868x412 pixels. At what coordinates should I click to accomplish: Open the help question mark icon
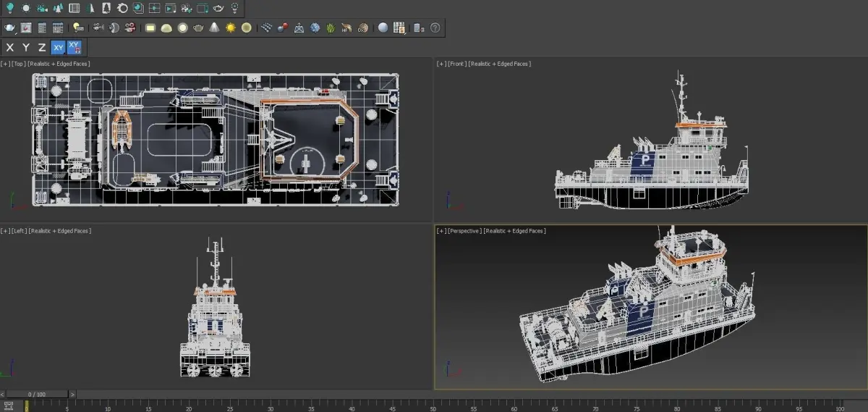click(x=435, y=28)
